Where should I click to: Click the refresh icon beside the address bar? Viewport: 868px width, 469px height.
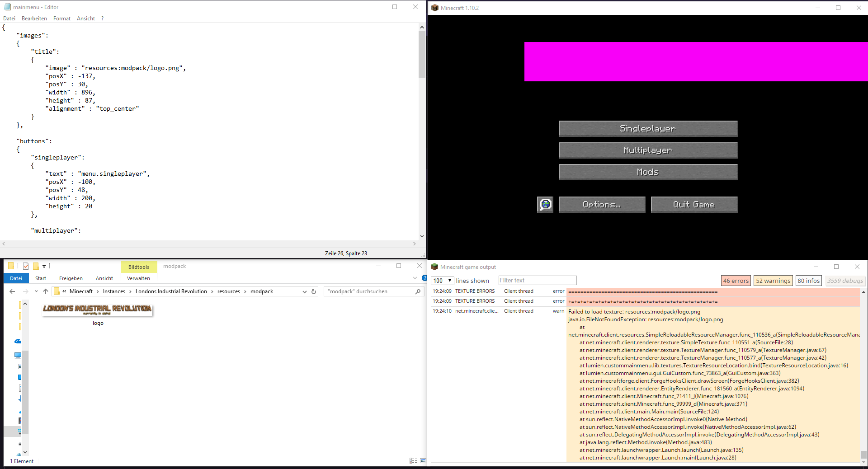[314, 291]
